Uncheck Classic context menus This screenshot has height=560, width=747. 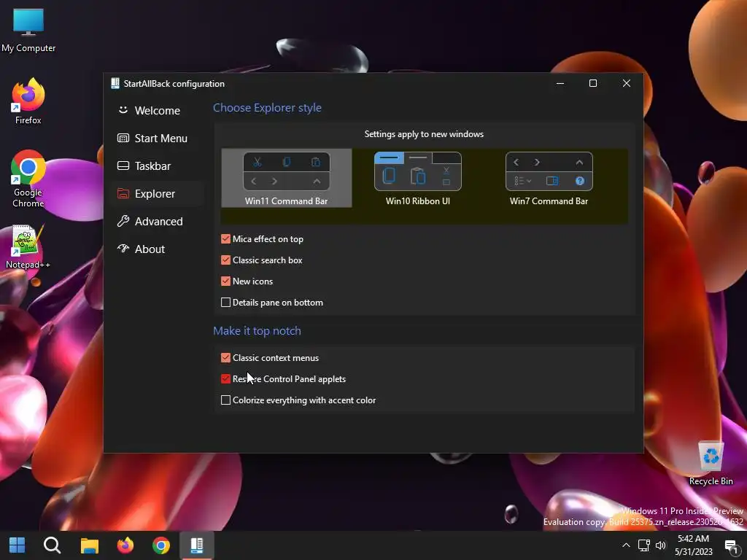click(226, 357)
